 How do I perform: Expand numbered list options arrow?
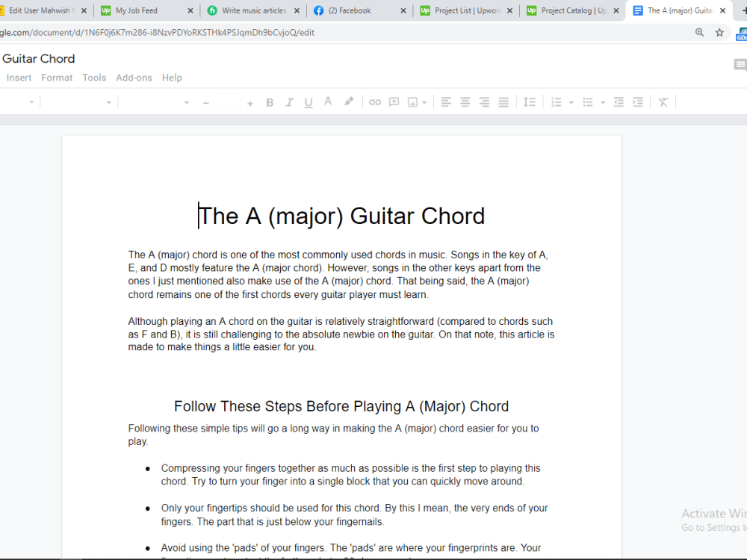coord(571,102)
